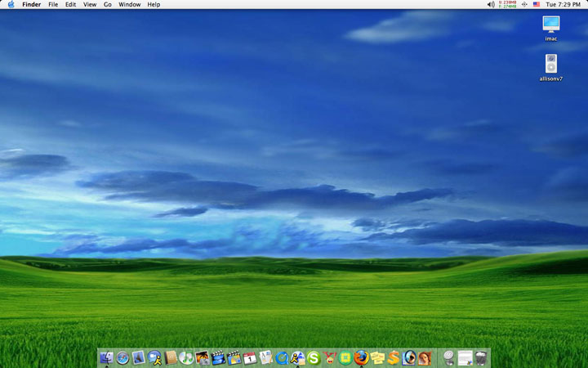This screenshot has height=368, width=588.
Task: Launch Firefox from the Dock
Action: pos(362,358)
